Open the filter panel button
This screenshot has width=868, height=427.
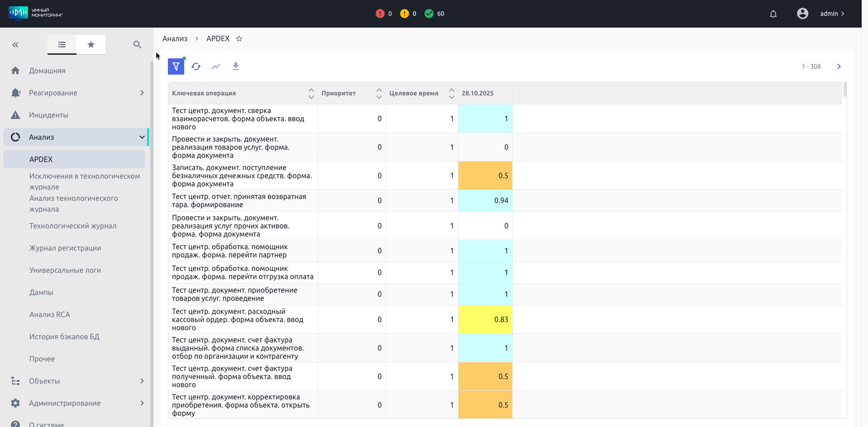176,66
